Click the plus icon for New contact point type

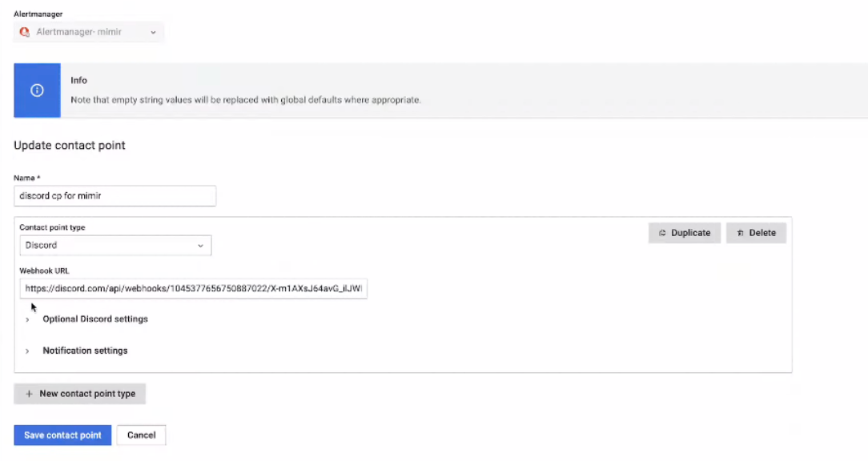coord(29,394)
